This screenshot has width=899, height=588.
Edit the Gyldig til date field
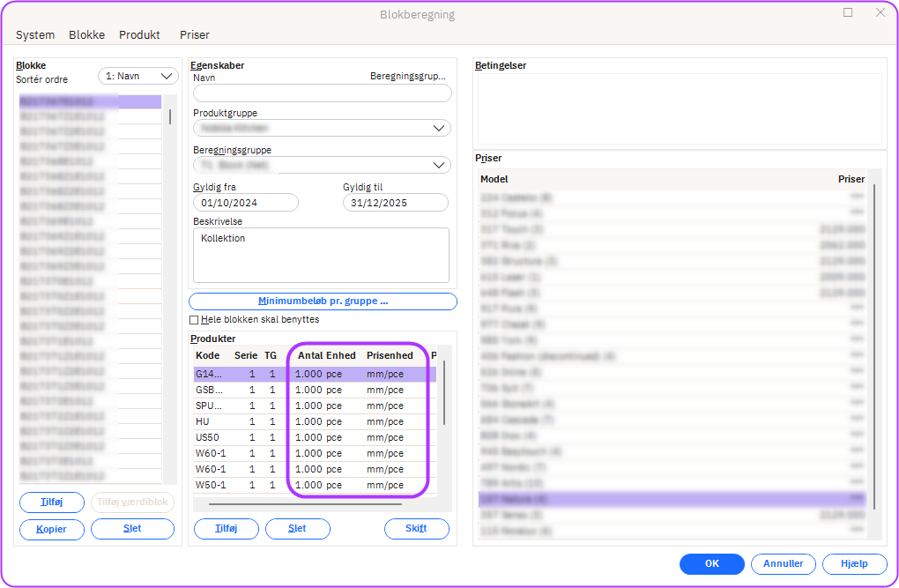pyautogui.click(x=396, y=203)
